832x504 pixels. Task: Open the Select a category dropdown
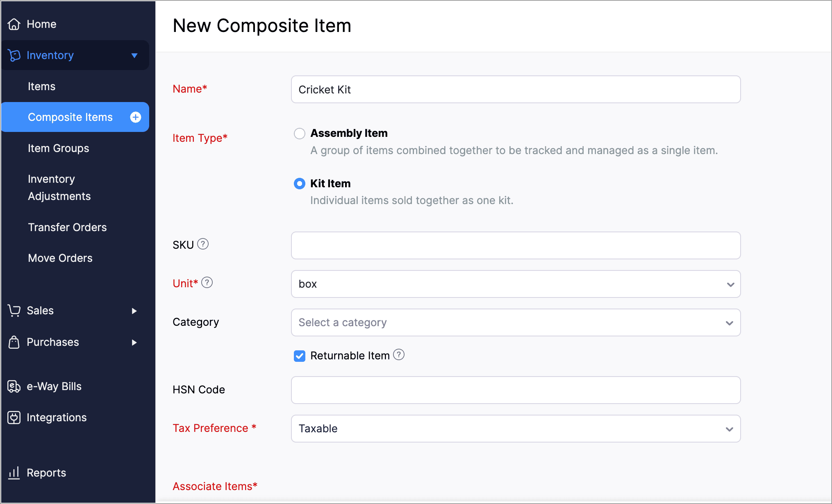pos(516,322)
